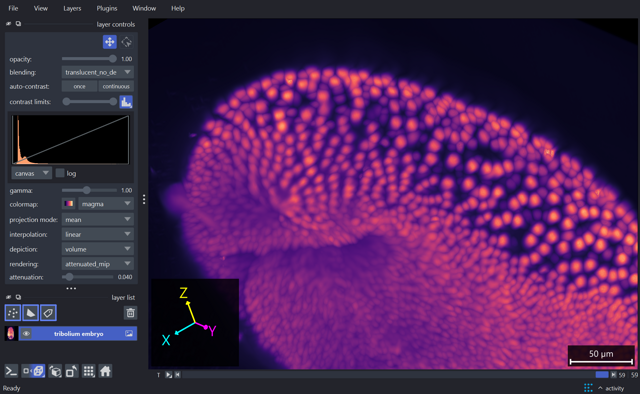The height and width of the screenshot is (394, 640).
Task: Add a new labels layer
Action: point(48,313)
